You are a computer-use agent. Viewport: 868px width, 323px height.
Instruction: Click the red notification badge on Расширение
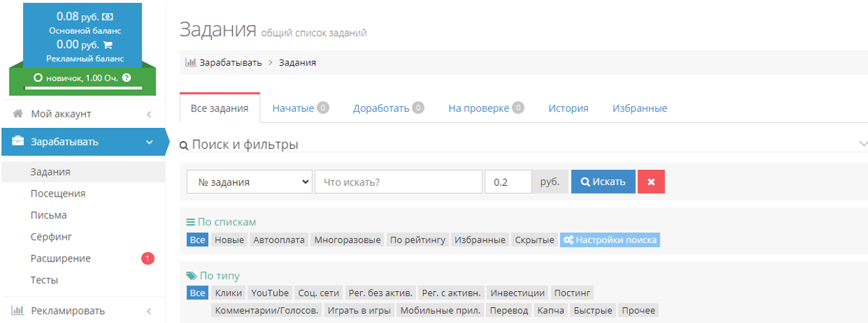click(x=148, y=258)
